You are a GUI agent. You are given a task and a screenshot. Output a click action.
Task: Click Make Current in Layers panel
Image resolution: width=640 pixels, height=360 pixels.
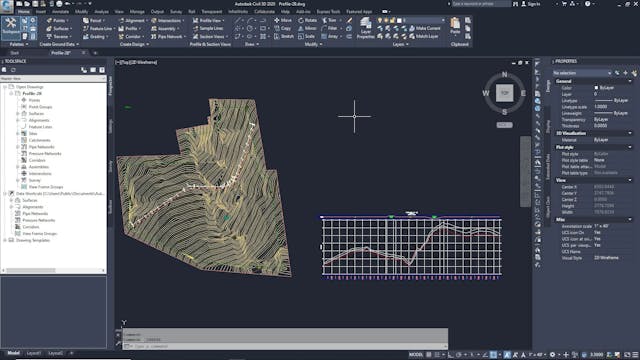(x=424, y=28)
